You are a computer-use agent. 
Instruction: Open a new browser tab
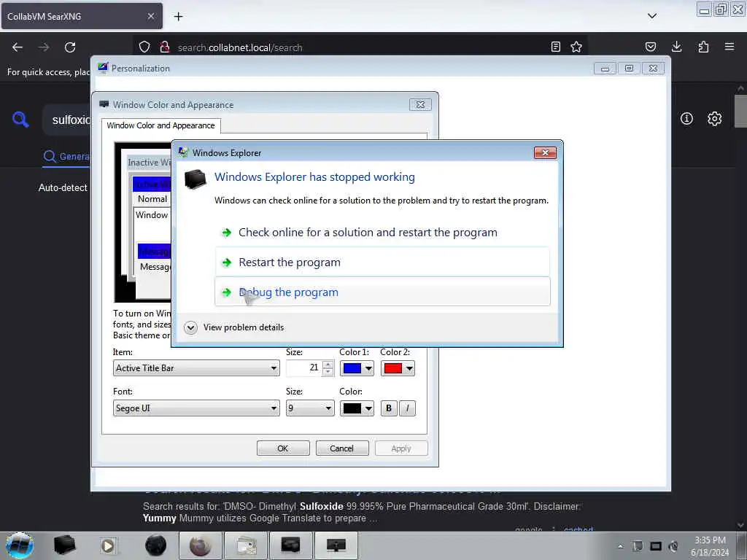[178, 17]
